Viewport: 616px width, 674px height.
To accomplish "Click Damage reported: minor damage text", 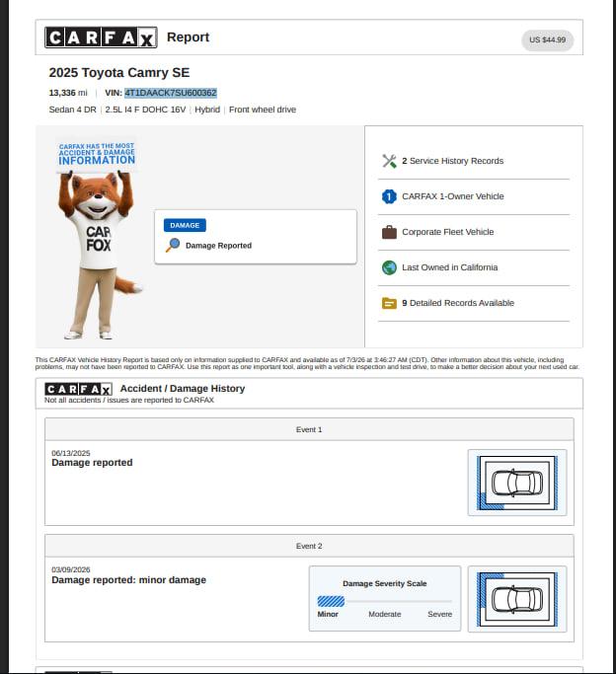I will point(129,580).
